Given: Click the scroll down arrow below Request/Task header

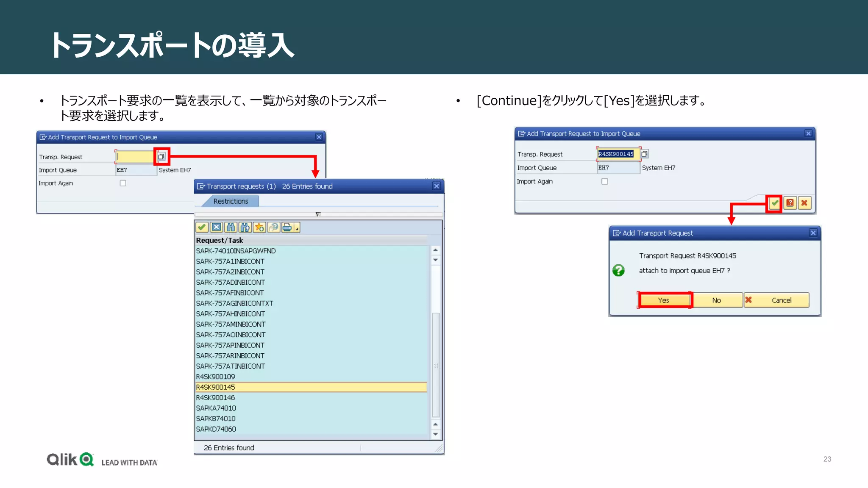Looking at the screenshot, I should coord(435,260).
